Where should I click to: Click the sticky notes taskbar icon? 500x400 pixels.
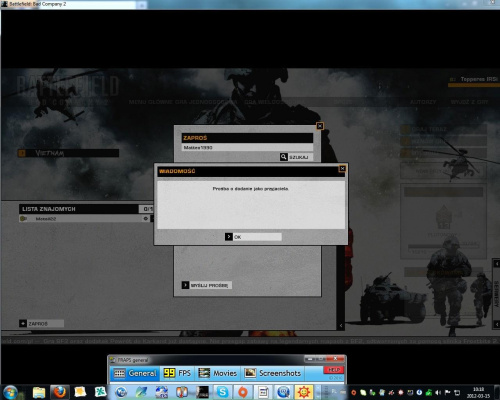tap(80, 392)
